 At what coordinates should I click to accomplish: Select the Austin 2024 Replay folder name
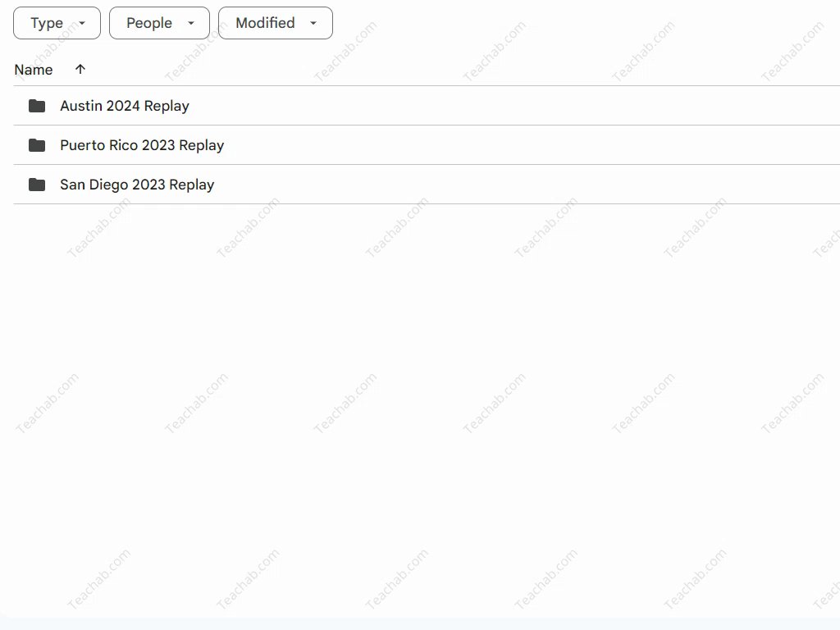(x=125, y=106)
